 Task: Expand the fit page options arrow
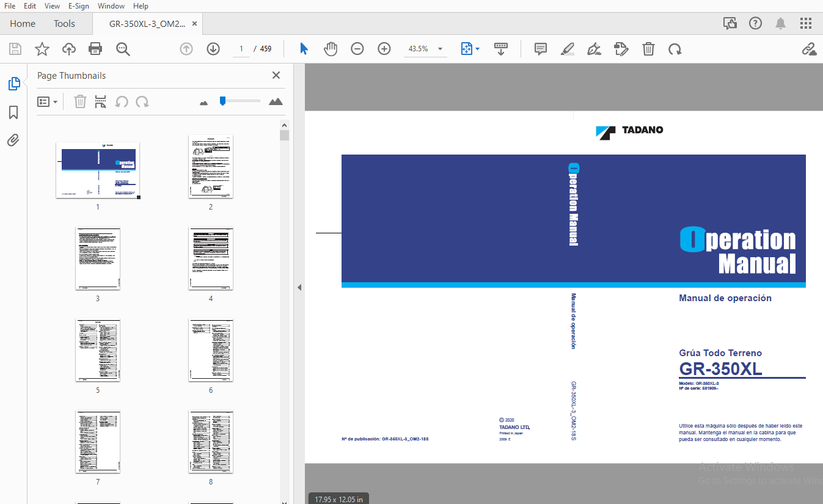[x=478, y=49]
